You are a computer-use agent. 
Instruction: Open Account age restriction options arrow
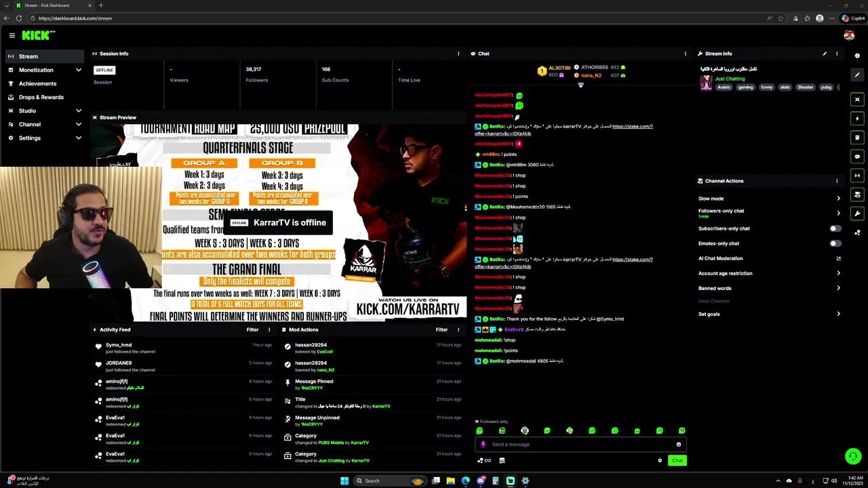[838, 273]
